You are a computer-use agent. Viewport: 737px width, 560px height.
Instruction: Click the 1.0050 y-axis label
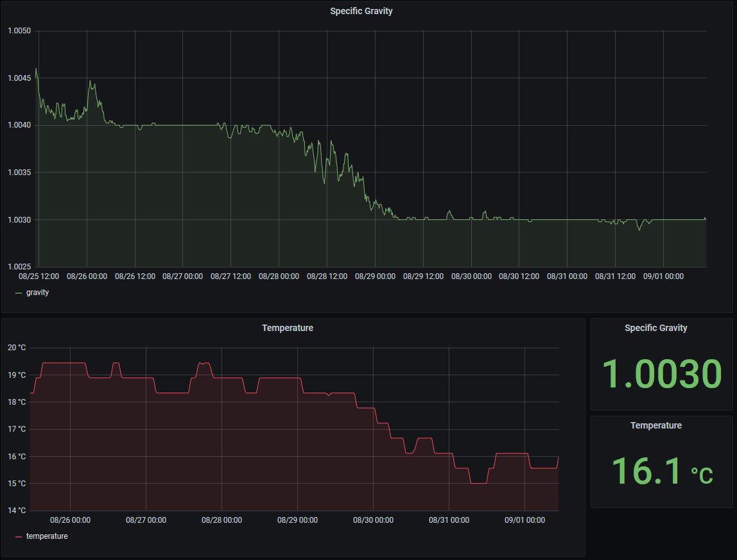pyautogui.click(x=19, y=31)
